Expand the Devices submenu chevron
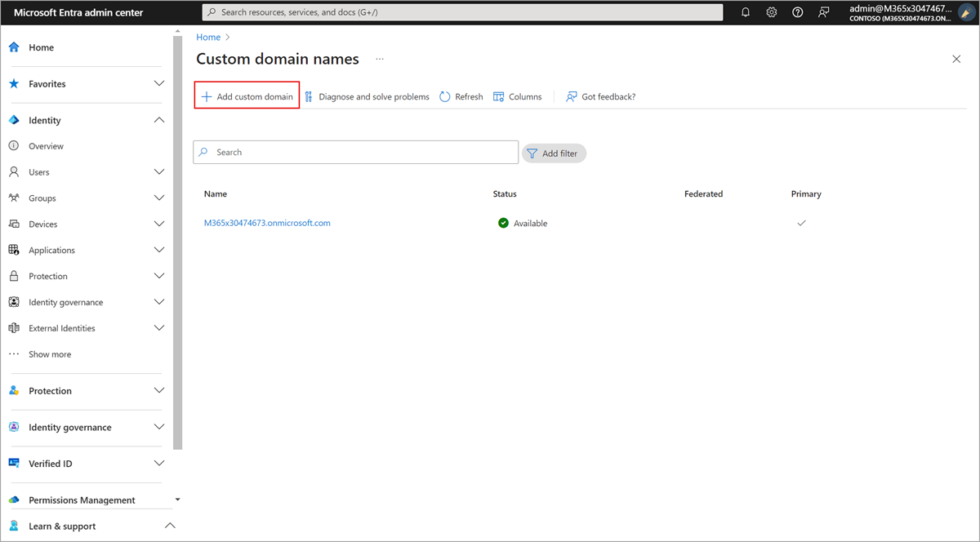This screenshot has height=542, width=980. click(x=159, y=224)
